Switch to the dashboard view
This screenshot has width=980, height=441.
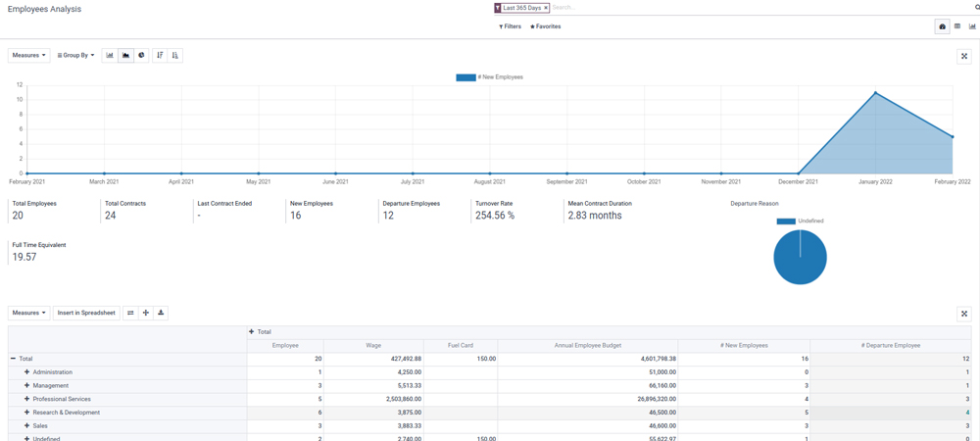coord(942,26)
